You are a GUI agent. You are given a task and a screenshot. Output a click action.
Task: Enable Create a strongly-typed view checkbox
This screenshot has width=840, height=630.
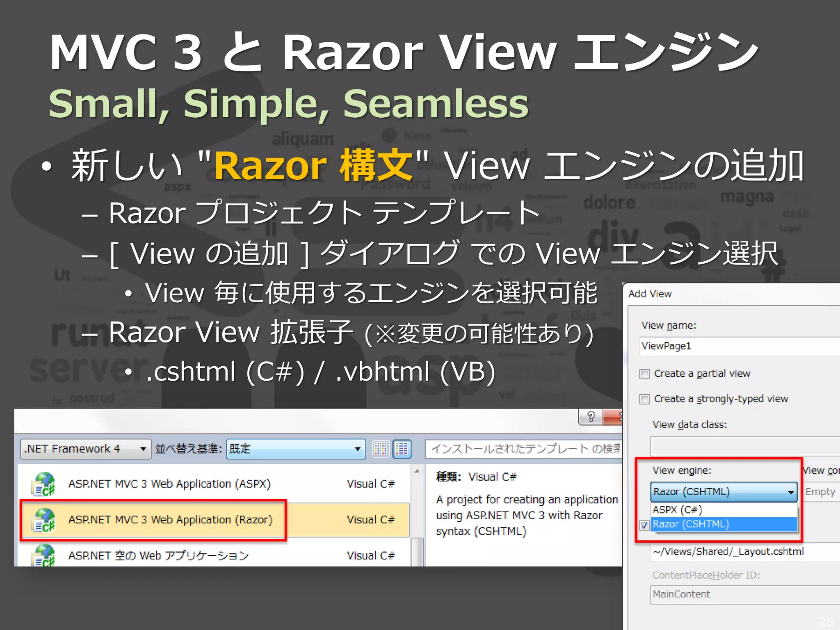coord(645,399)
